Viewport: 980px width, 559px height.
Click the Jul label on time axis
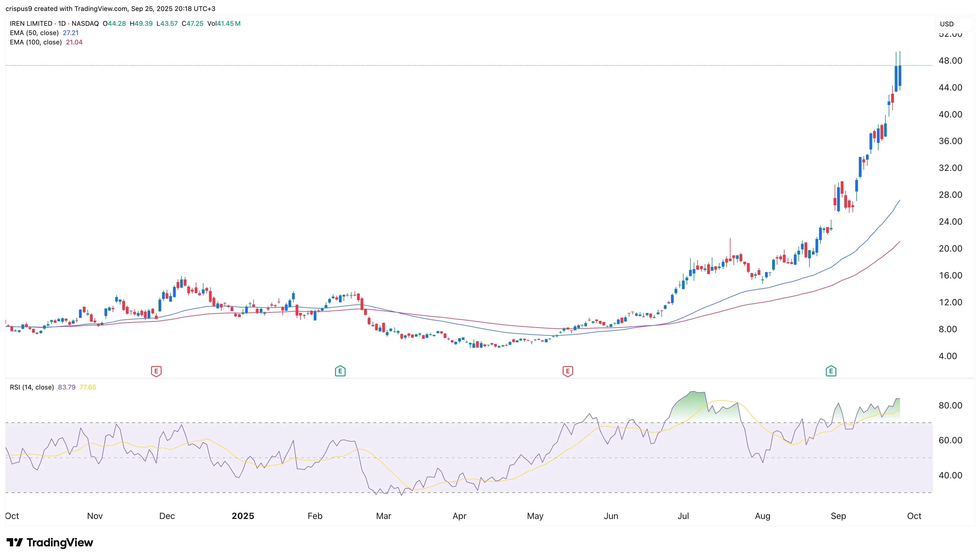[683, 516]
